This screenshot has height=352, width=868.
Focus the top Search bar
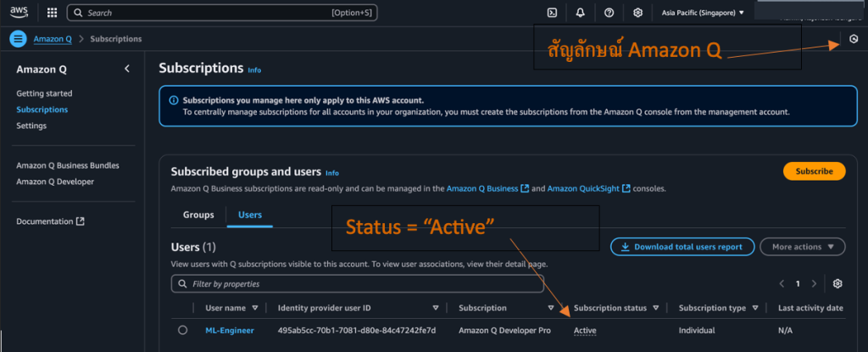[x=222, y=13]
